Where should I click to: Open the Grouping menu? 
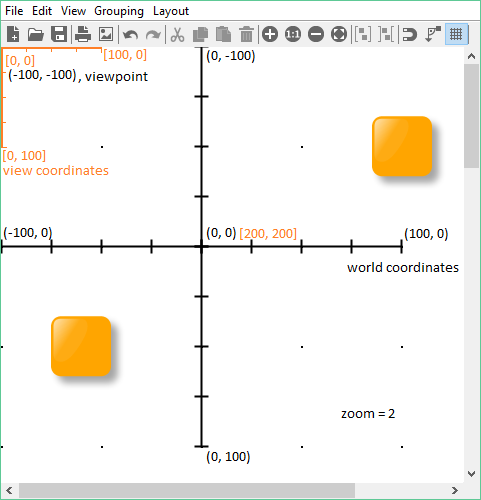coord(119,11)
